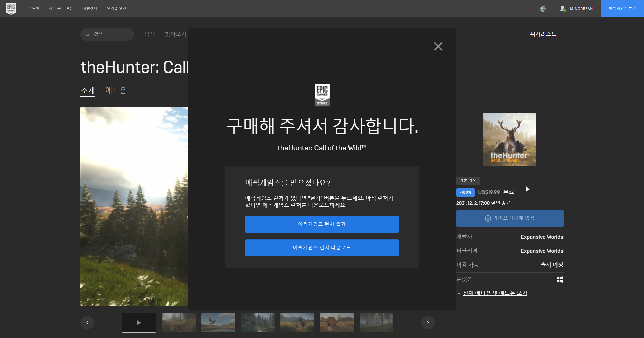644x338 pixels.
Task: Click publisher Expansive Worlds in 퍼블리셔 row
Action: 542,251
